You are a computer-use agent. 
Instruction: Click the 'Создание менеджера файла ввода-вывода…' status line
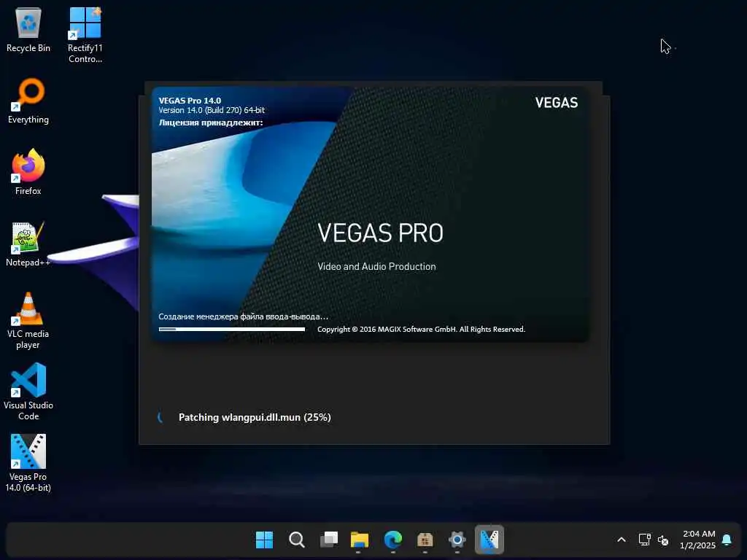(x=243, y=316)
